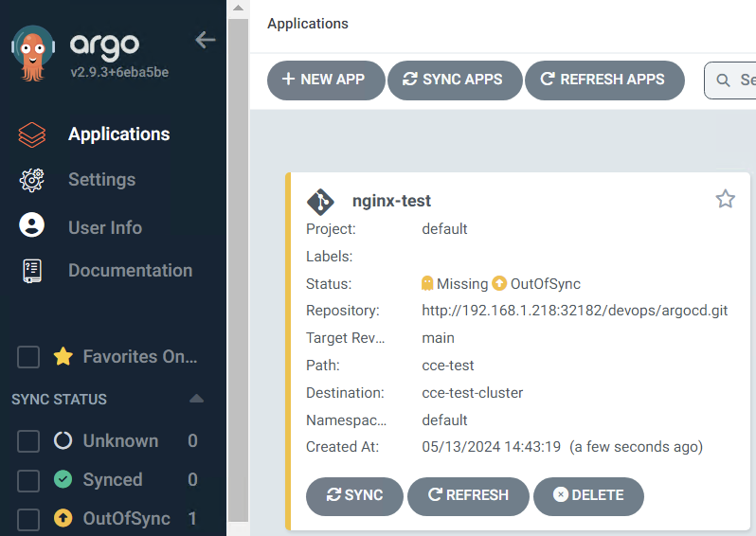Click the search magnifier icon
The height and width of the screenshot is (536, 756).
point(723,80)
